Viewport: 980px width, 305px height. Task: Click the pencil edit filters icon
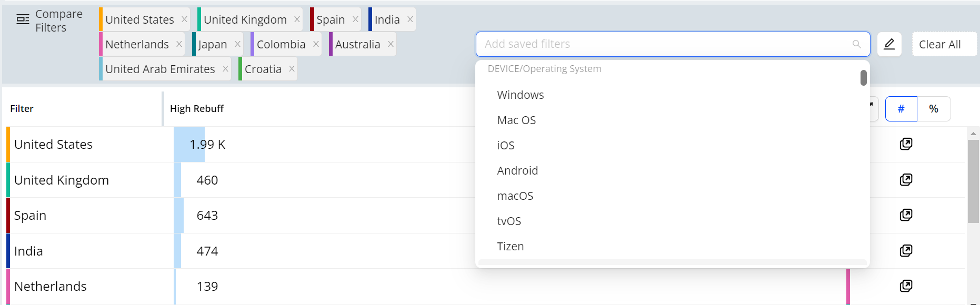[889, 44]
